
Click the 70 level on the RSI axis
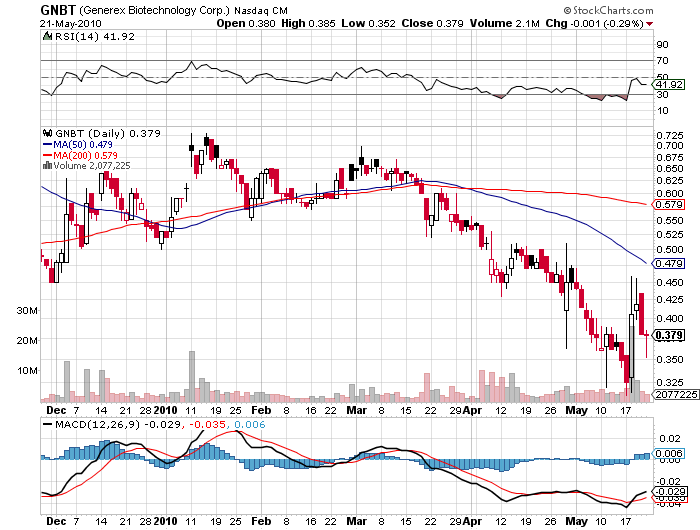pyautogui.click(x=662, y=60)
